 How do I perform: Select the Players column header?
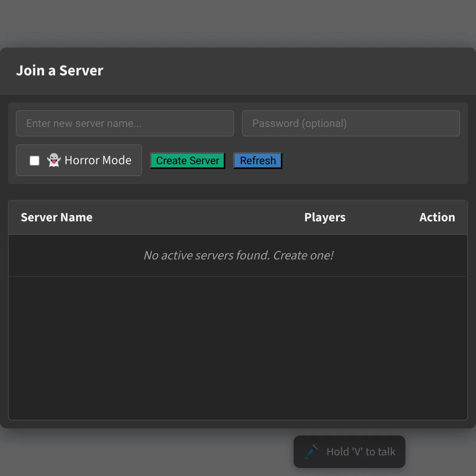tap(324, 217)
